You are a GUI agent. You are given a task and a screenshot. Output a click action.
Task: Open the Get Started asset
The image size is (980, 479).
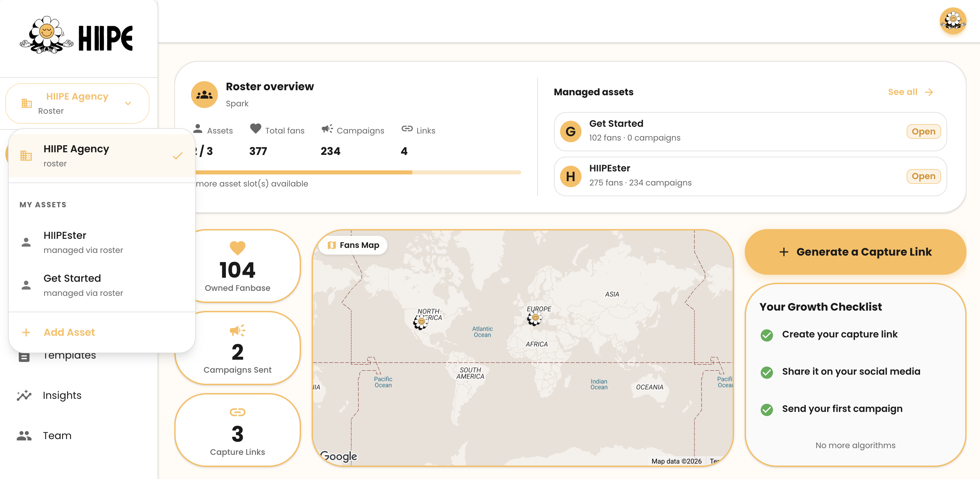pyautogui.click(x=750, y=131)
